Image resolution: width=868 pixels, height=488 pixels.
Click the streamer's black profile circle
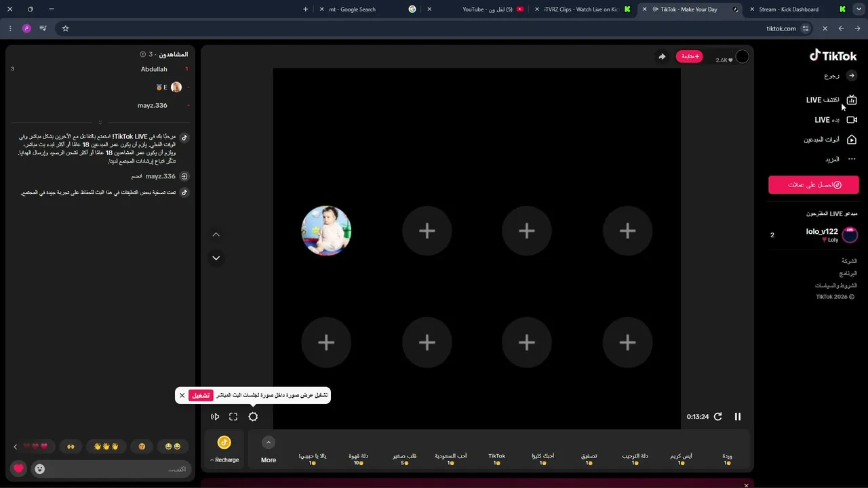coord(743,57)
